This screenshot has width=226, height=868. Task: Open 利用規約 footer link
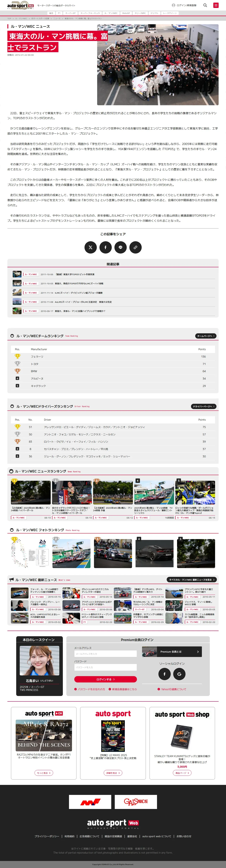click(70, 836)
